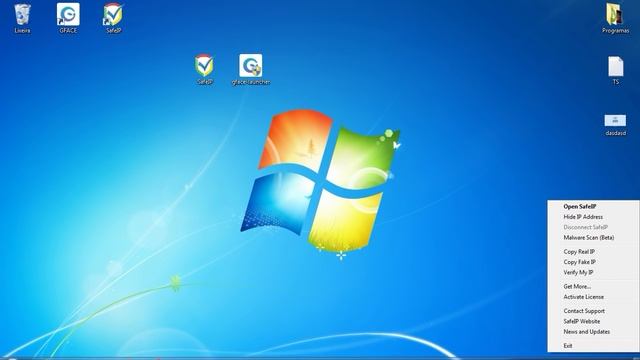Choose Open SafeIP from context menu
The width and height of the screenshot is (640, 360).
(x=593, y=207)
